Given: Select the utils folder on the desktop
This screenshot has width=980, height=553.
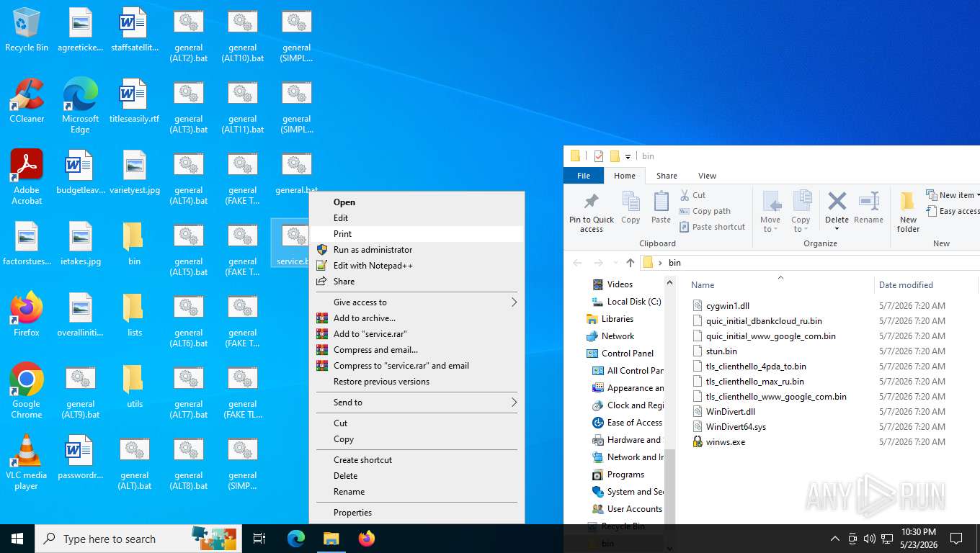Looking at the screenshot, I should click(134, 386).
